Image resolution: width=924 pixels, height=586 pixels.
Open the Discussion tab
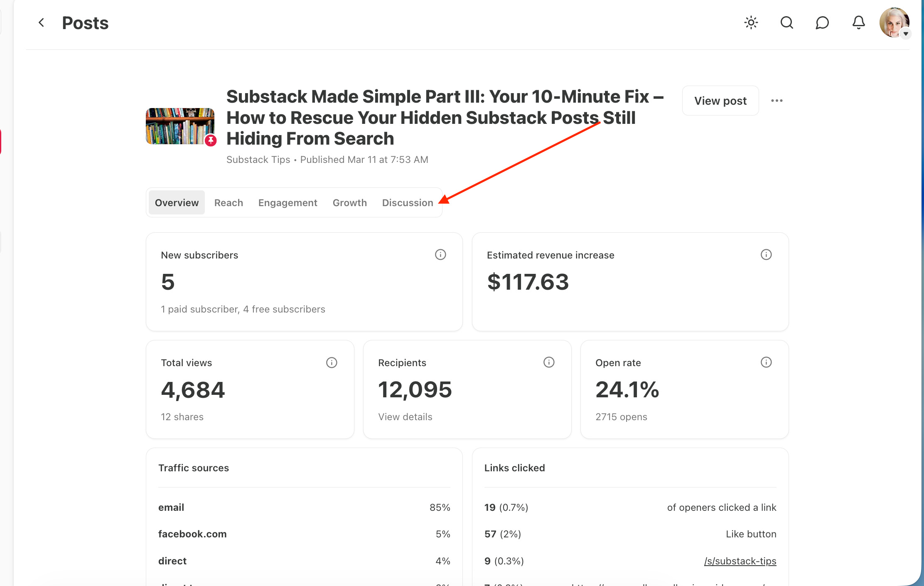point(408,202)
